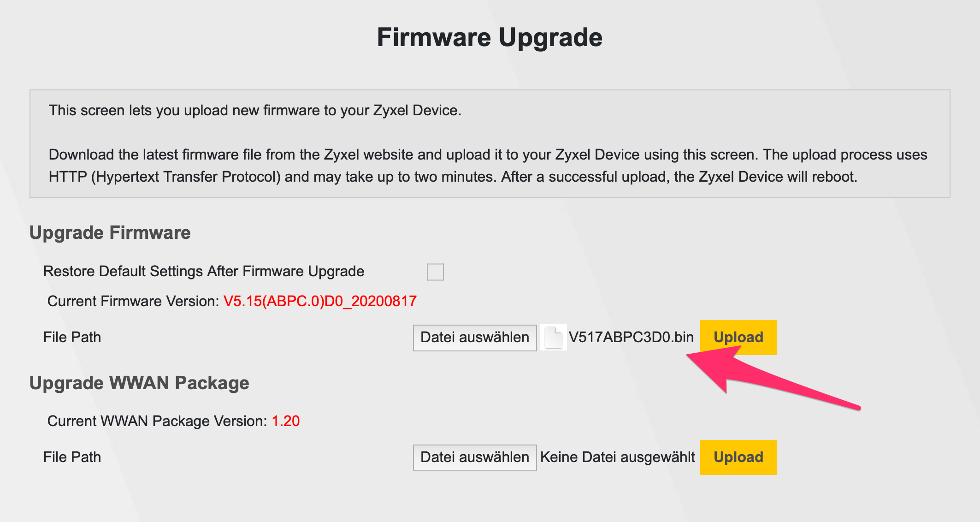980x522 pixels.
Task: Select the yellow Upload button for firmware
Action: [x=738, y=337]
